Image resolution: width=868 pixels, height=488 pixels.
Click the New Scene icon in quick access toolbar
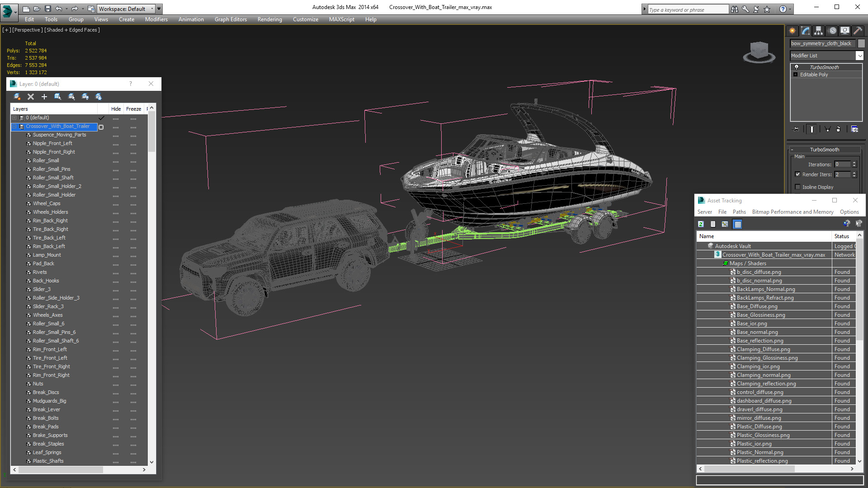tap(26, 9)
